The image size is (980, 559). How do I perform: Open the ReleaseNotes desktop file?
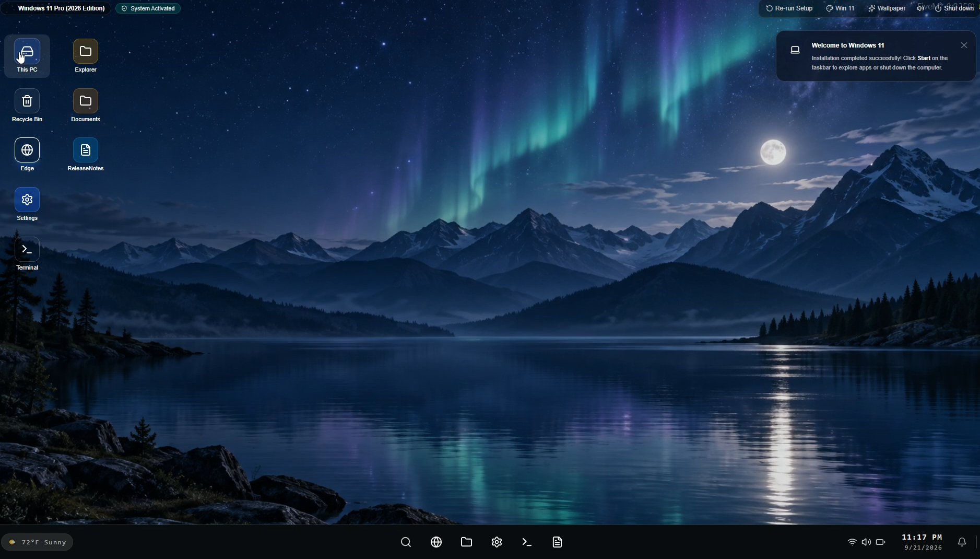coord(86,155)
